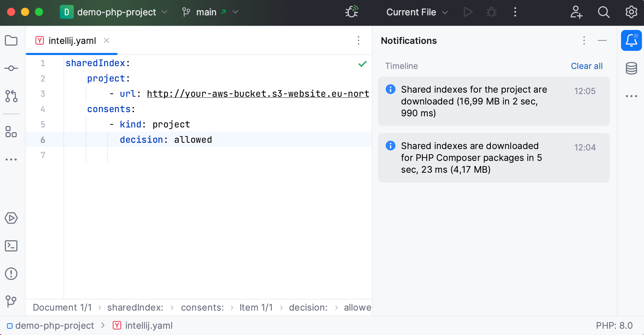Start debugging with the bug icon
644x335 pixels.
(491, 12)
